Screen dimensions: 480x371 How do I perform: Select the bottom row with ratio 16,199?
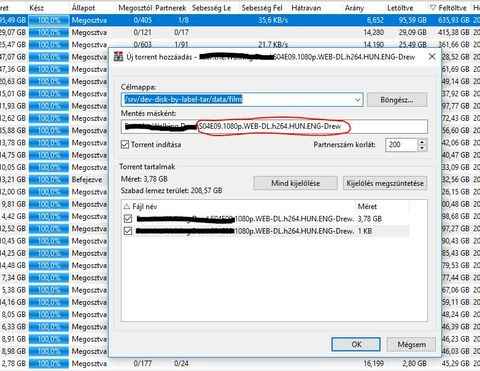[x=240, y=363]
